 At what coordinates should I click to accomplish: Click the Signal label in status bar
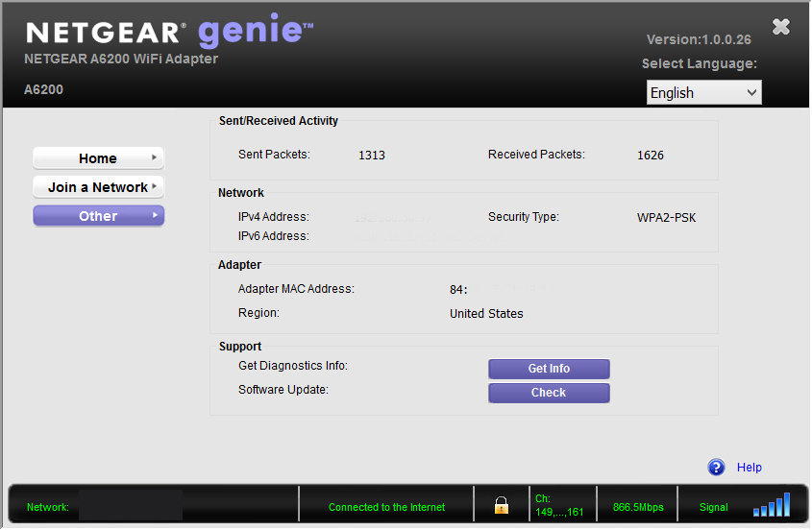(714, 507)
